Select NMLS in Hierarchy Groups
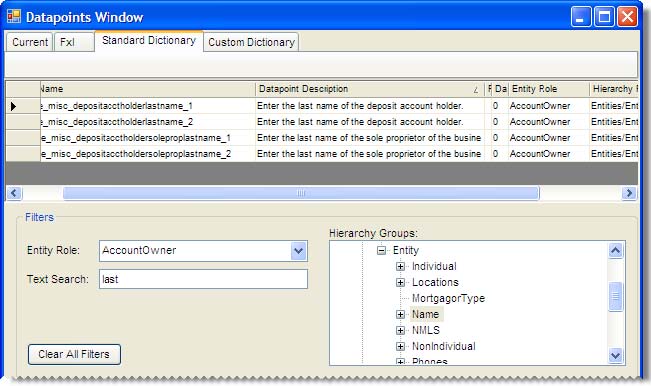The height and width of the screenshot is (386, 651). click(x=426, y=330)
